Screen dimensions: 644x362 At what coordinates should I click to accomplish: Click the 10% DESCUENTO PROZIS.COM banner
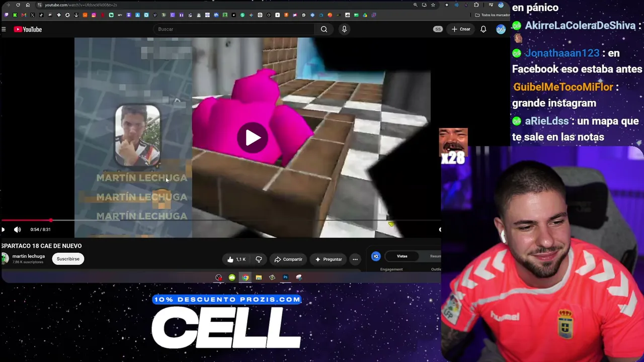pyautogui.click(x=227, y=300)
